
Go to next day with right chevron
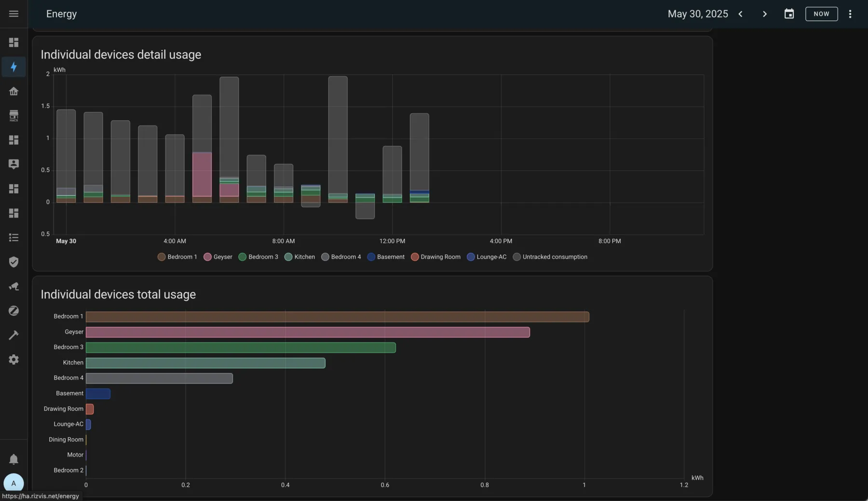[765, 14]
